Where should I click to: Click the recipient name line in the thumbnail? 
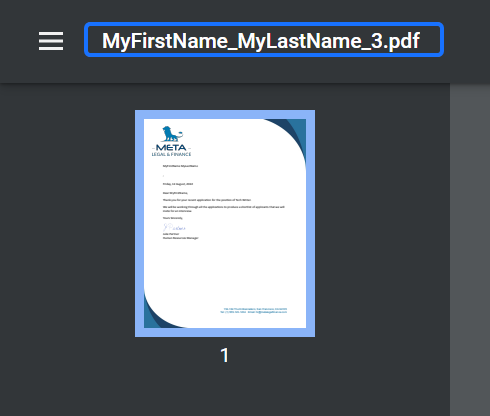(180, 166)
